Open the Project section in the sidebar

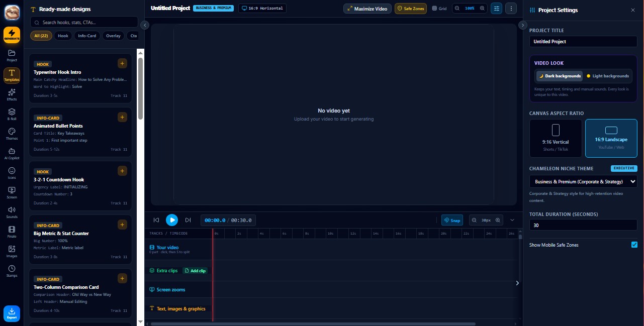pyautogui.click(x=12, y=55)
